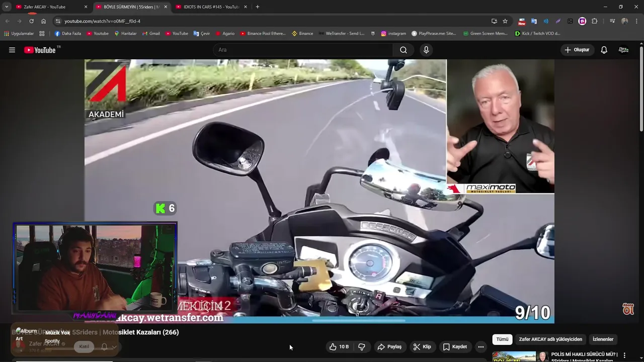Open the Uygulamalar apps shortcut
Screen dimensions: 644x362
coord(19,34)
